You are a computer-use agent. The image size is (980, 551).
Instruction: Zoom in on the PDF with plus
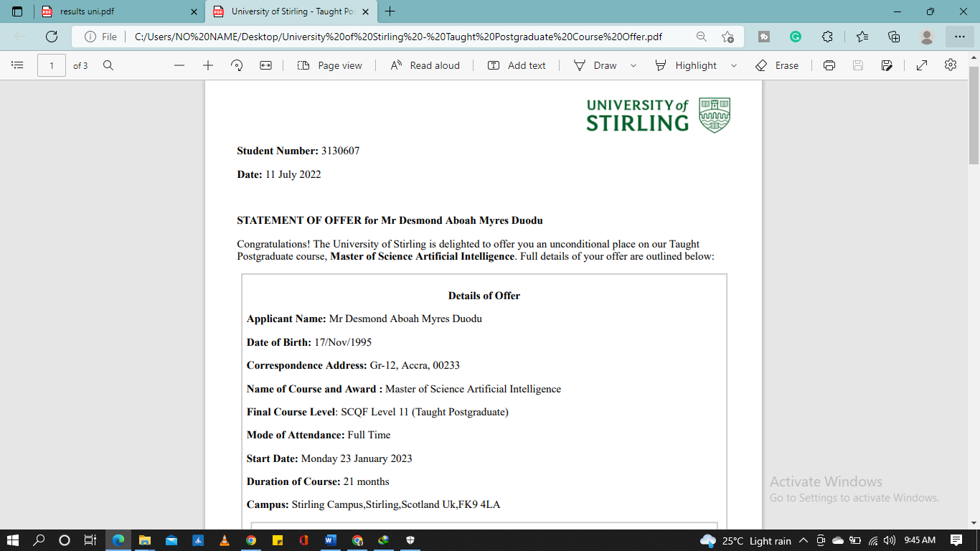tap(208, 65)
